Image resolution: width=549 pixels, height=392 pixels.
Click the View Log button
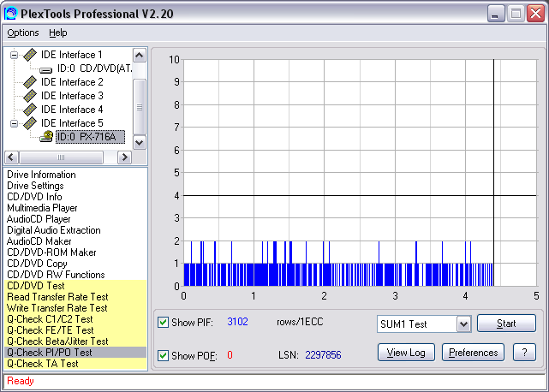tap(406, 353)
